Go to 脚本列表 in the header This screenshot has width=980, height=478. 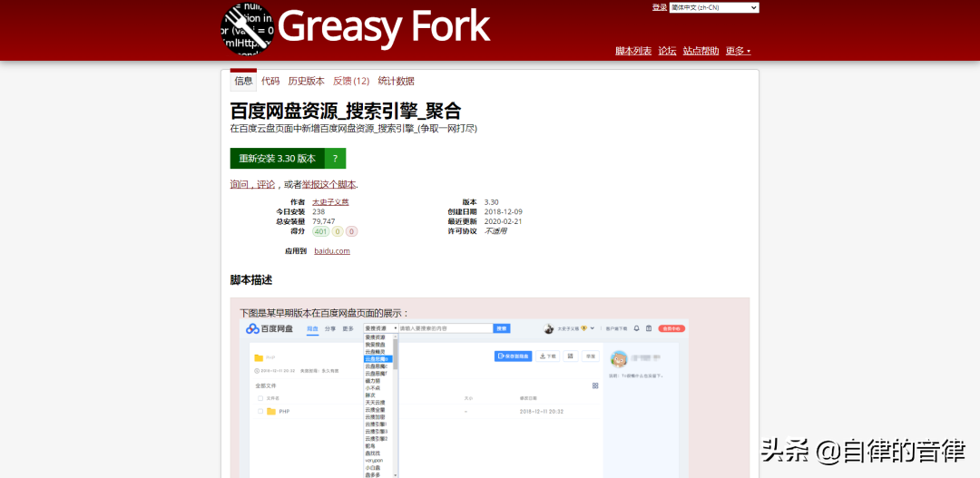pos(633,51)
